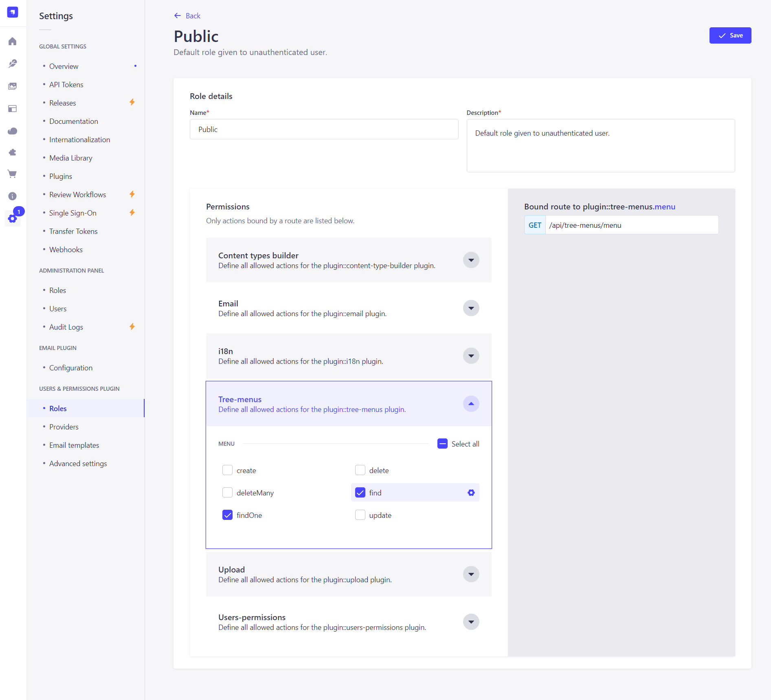Viewport: 771px width, 700px height.
Task: Open the Media Library icon in rail
Action: pyautogui.click(x=13, y=86)
